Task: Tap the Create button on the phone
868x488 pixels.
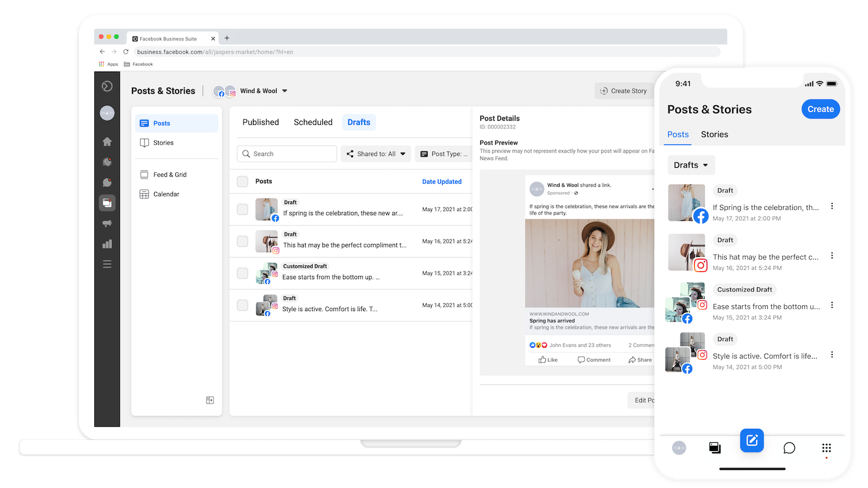Action: 820,109
